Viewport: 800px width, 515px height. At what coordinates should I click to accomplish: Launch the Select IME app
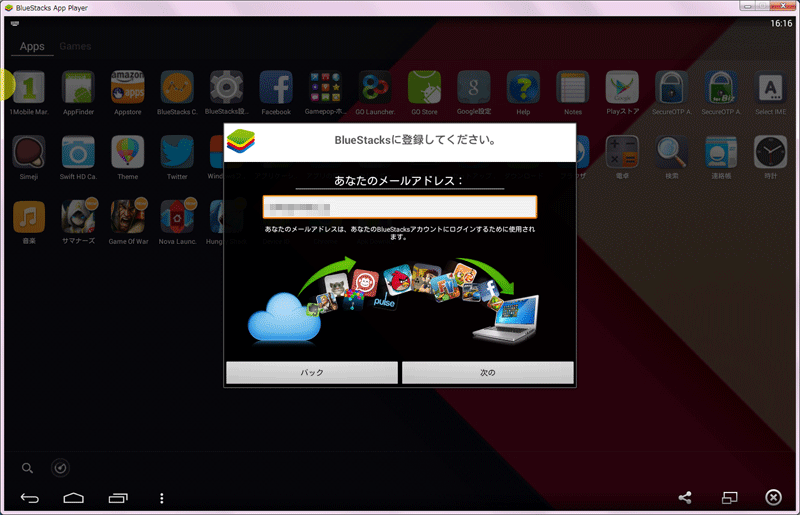(x=770, y=88)
